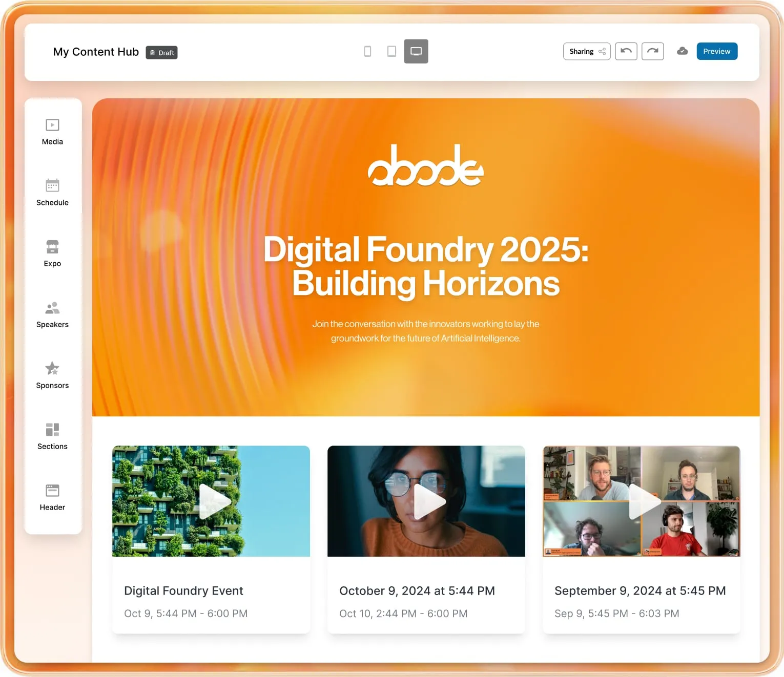Image resolution: width=784 pixels, height=677 pixels.
Task: Switch to mobile preview mode
Action: [x=367, y=51]
